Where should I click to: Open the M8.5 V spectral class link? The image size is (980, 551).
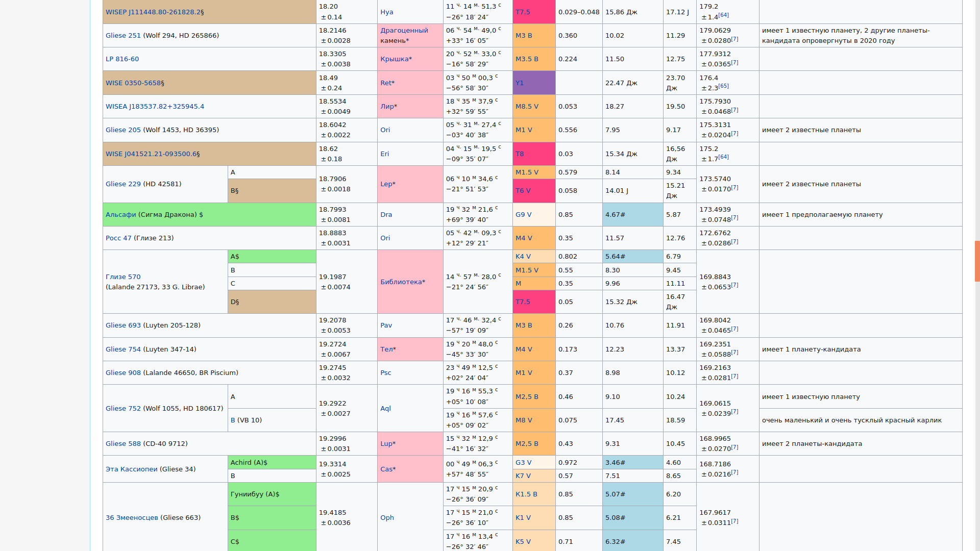point(527,107)
